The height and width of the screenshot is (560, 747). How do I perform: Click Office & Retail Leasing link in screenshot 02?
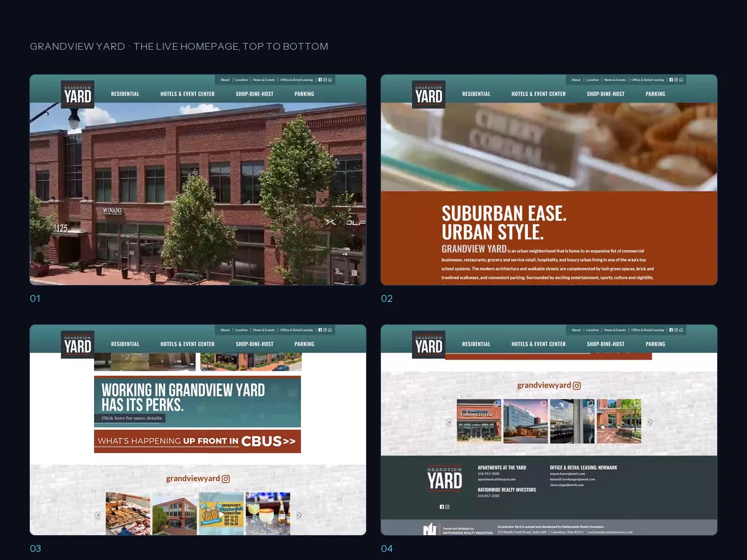tap(647, 80)
